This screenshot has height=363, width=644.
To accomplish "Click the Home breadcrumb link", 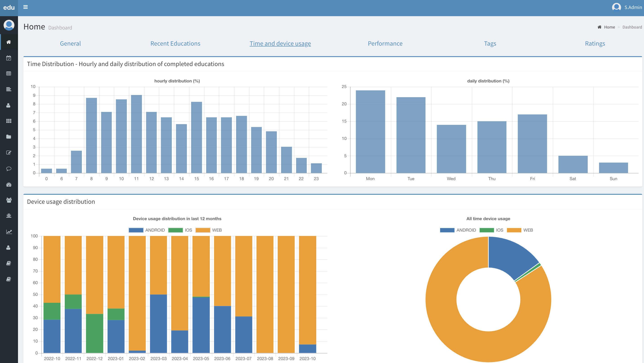I will click(x=609, y=27).
